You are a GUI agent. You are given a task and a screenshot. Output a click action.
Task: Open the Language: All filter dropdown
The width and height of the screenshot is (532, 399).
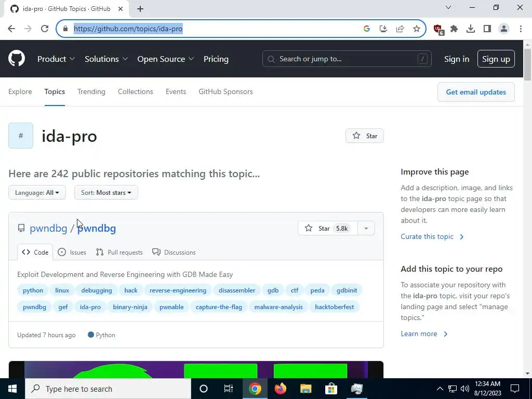pyautogui.click(x=37, y=192)
